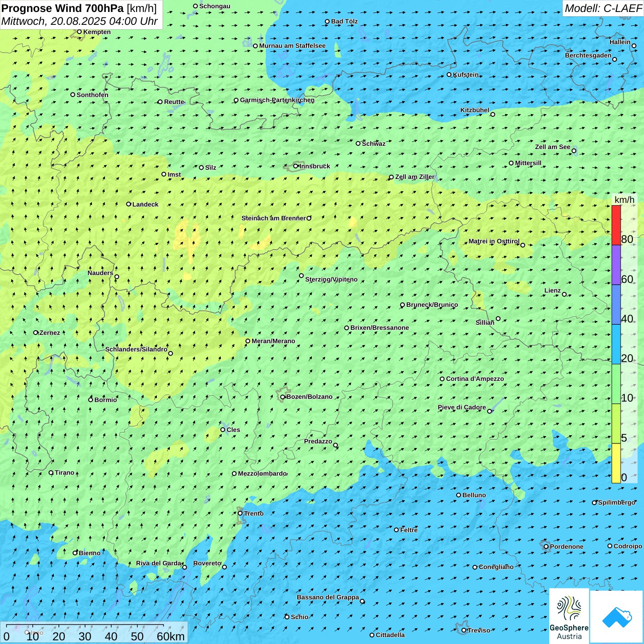Screen dimensions: 644x644
Task: Click the Trento city marker
Action: (x=240, y=513)
